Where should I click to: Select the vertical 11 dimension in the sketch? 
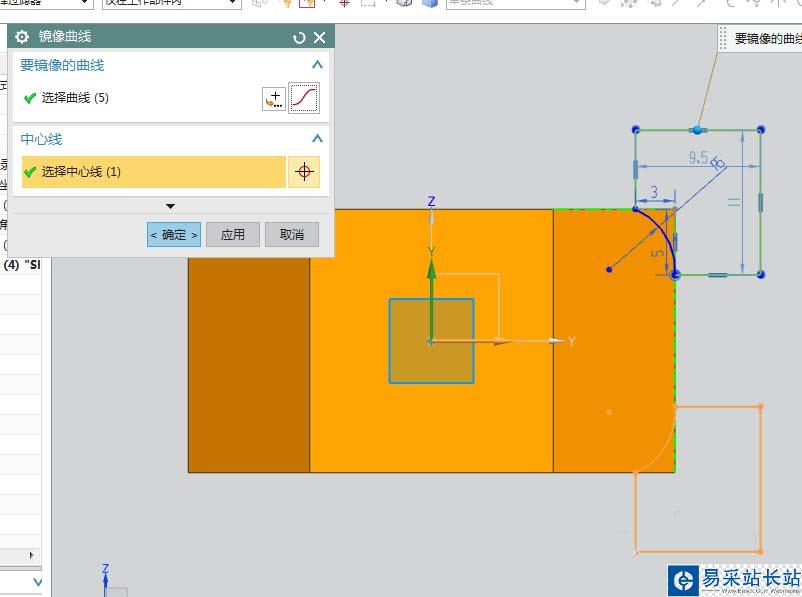click(734, 202)
